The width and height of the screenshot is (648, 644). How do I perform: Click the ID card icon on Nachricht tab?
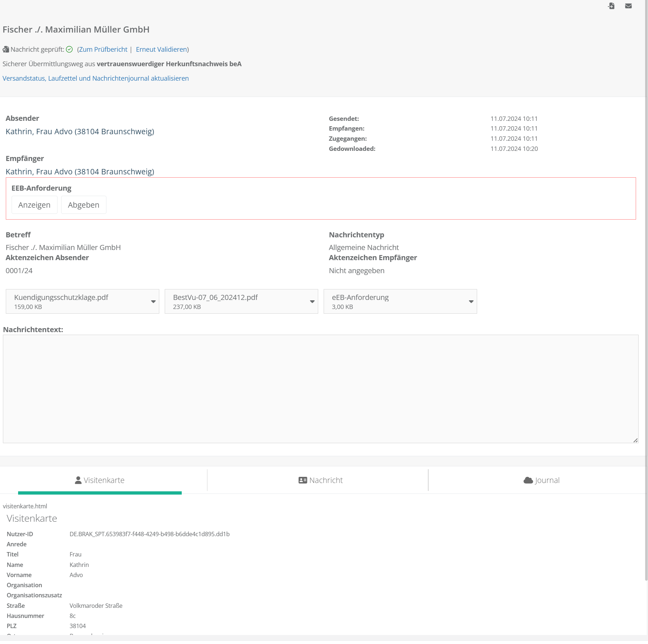coord(303,480)
